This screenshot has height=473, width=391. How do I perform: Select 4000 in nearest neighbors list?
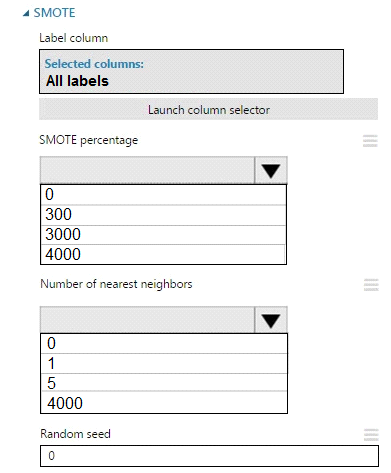164,403
